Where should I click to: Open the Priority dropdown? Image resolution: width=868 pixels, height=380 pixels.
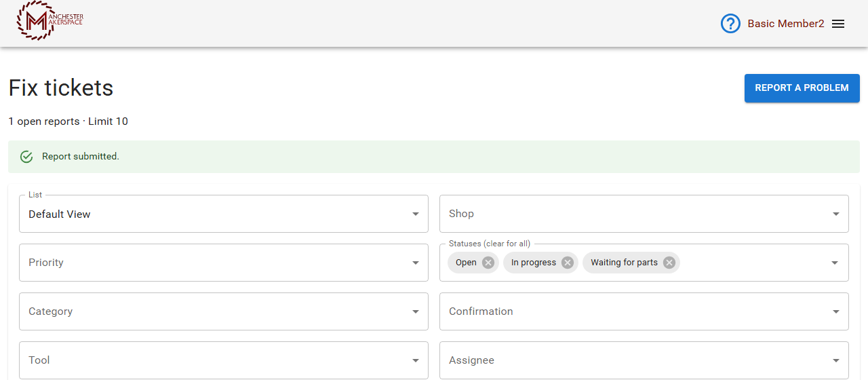(224, 263)
